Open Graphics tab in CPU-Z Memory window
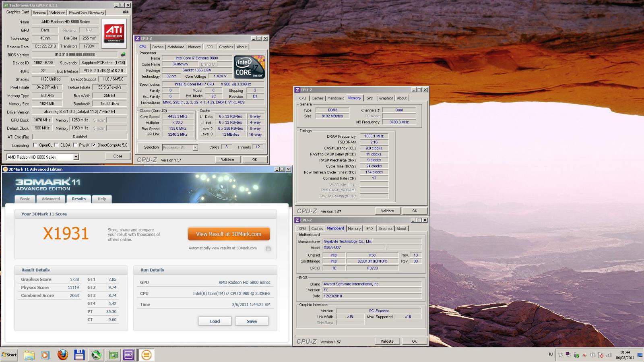The height and width of the screenshot is (362, 644). click(386, 98)
